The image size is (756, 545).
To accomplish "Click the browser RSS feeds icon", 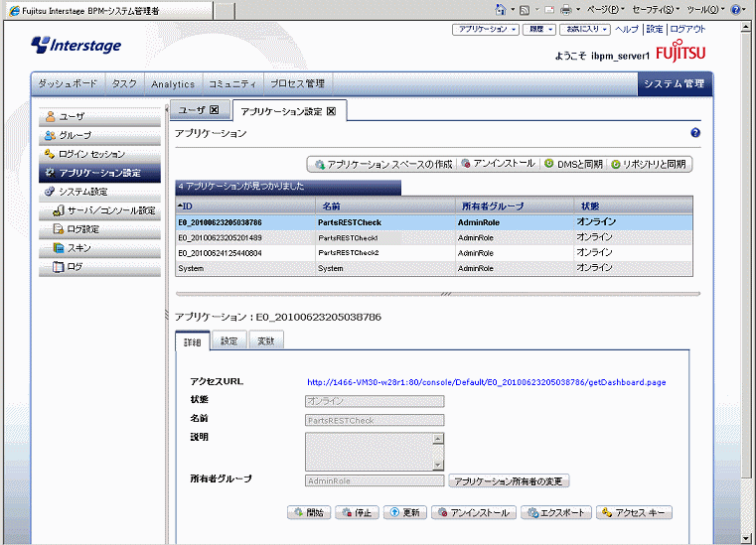I will [525, 10].
